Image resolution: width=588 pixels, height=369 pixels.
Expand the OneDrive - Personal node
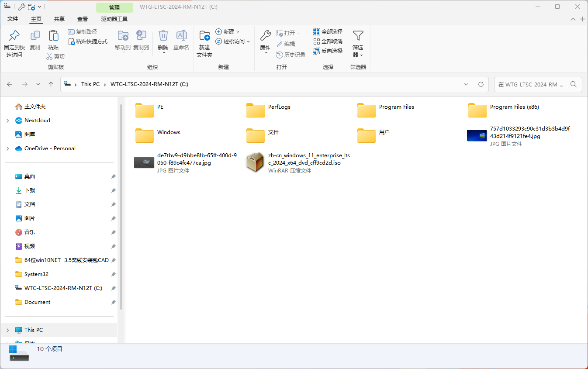[7, 148]
